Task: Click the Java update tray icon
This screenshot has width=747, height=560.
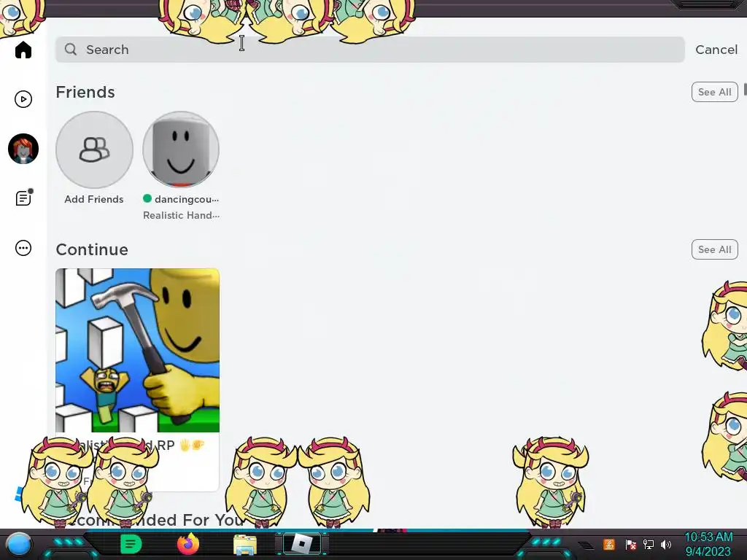Action: 609,544
